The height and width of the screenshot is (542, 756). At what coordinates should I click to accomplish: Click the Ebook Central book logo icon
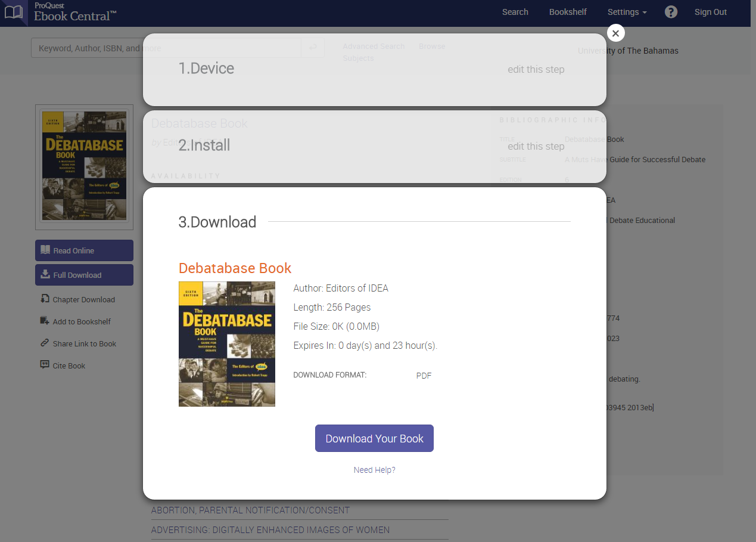click(13, 12)
